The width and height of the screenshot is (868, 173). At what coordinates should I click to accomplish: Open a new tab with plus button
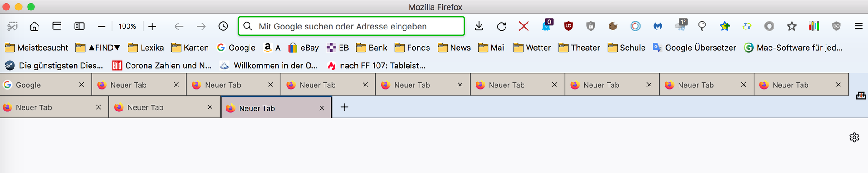(x=344, y=107)
